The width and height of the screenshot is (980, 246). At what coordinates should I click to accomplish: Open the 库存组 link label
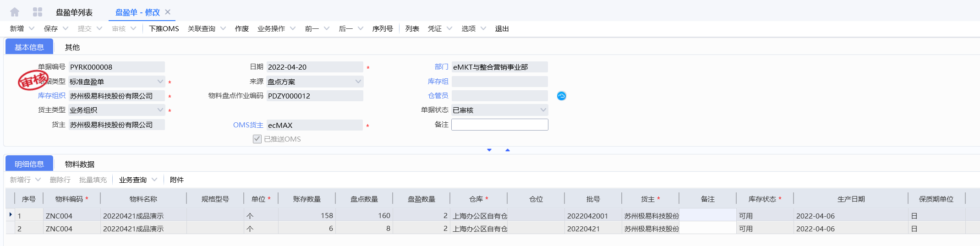tap(438, 81)
